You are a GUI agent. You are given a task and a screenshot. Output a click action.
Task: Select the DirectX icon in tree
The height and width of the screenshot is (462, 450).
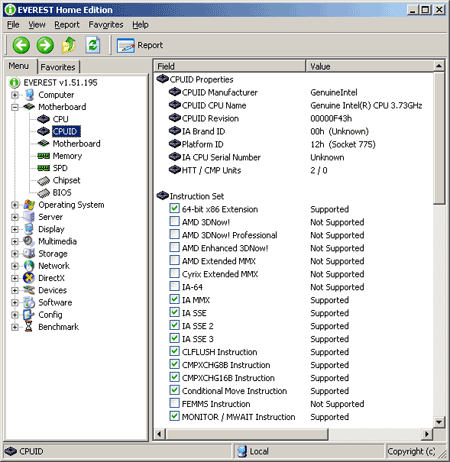tap(29, 278)
